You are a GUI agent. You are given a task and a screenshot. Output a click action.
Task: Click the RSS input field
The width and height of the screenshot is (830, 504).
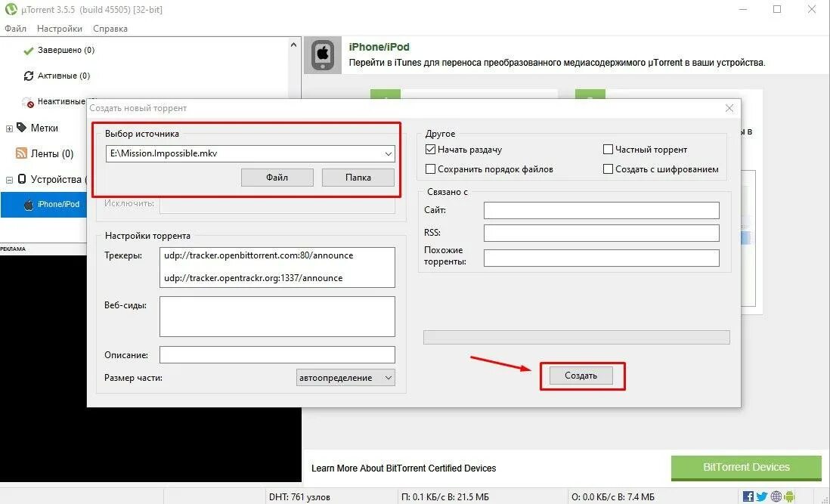click(601, 233)
